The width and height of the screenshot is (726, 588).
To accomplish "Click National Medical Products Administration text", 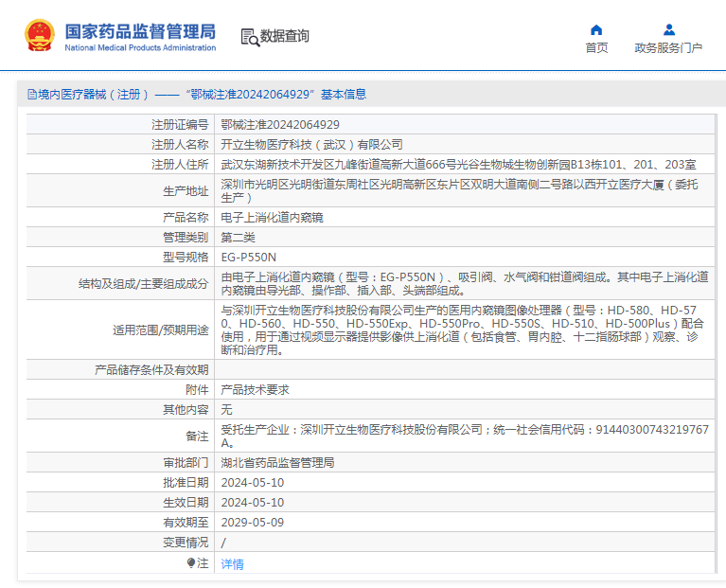I will (x=140, y=47).
